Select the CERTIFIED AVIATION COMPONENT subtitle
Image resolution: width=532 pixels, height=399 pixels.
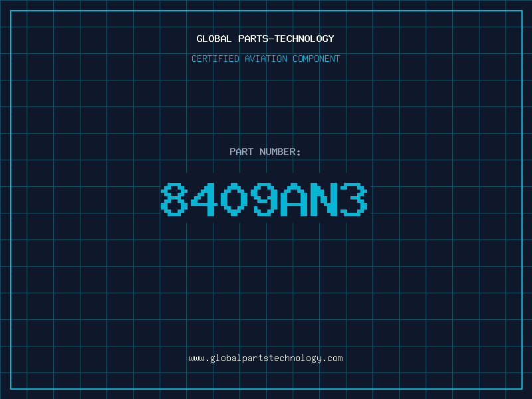(x=265, y=59)
